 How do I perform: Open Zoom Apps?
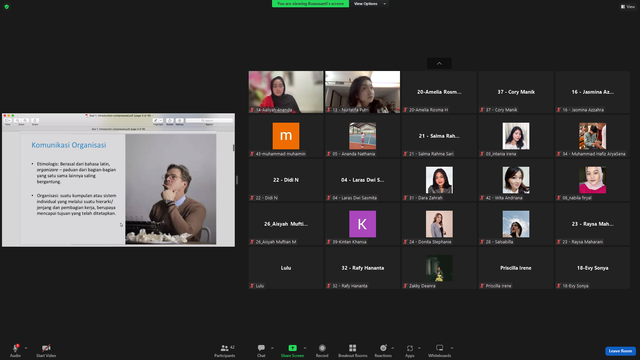point(410,350)
